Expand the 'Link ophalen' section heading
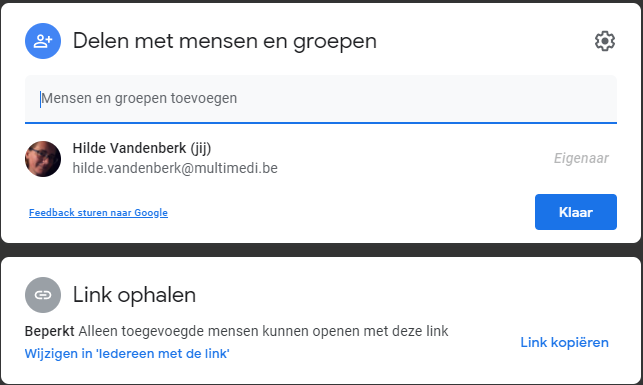The image size is (643, 385). (x=135, y=295)
